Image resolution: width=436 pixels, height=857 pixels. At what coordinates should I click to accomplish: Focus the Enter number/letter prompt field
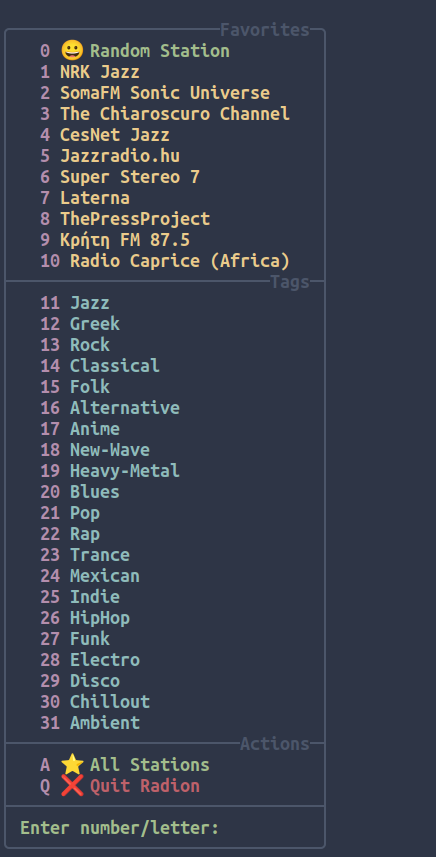click(164, 827)
